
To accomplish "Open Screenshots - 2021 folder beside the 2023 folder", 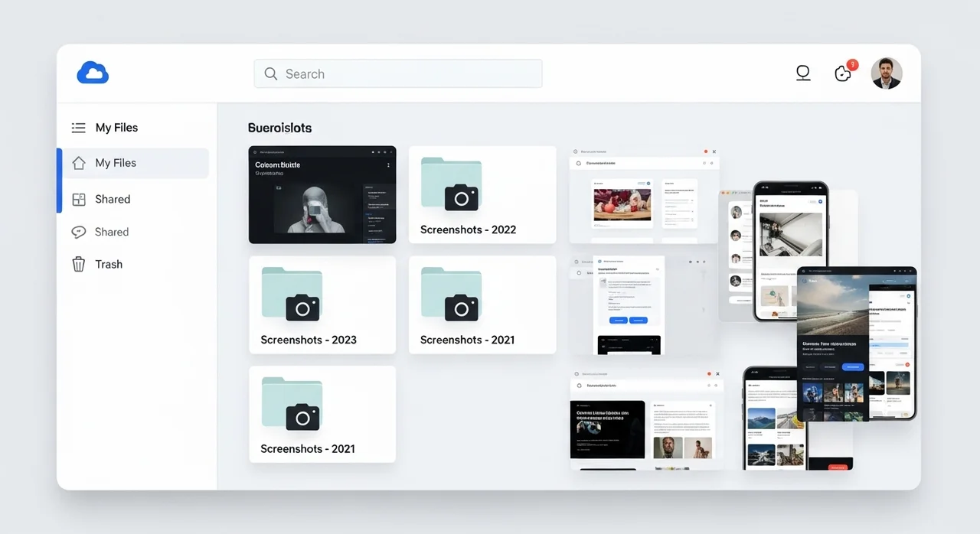I will click(482, 304).
